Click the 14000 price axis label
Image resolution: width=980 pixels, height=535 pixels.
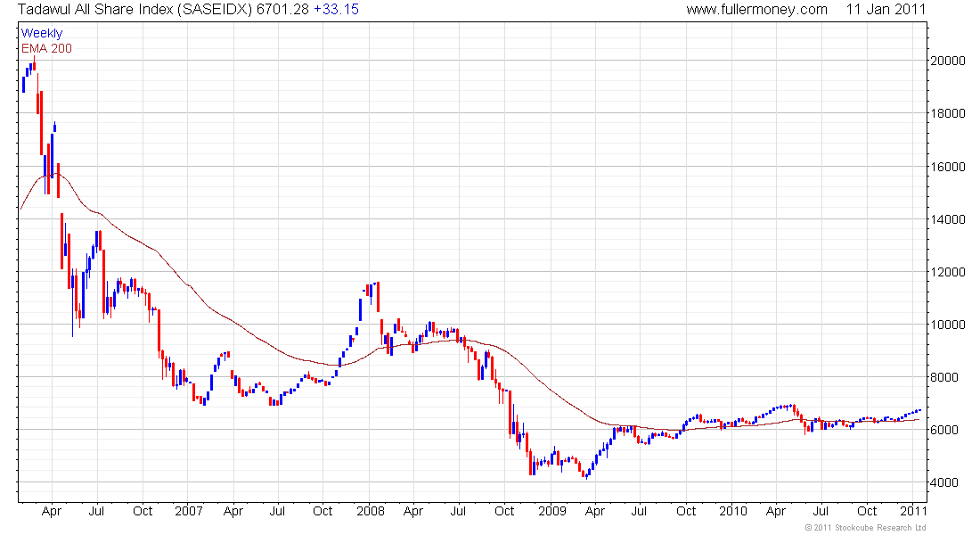(x=948, y=219)
